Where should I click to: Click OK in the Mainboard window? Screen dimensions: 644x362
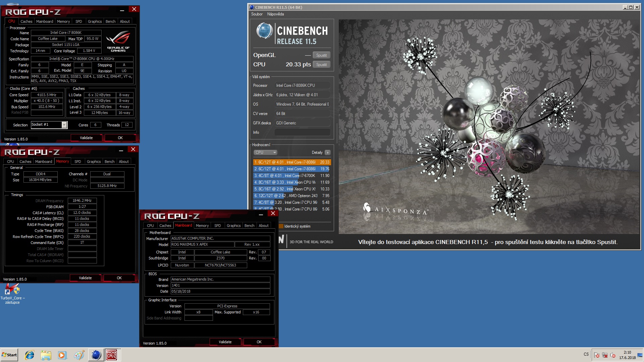coord(259,342)
